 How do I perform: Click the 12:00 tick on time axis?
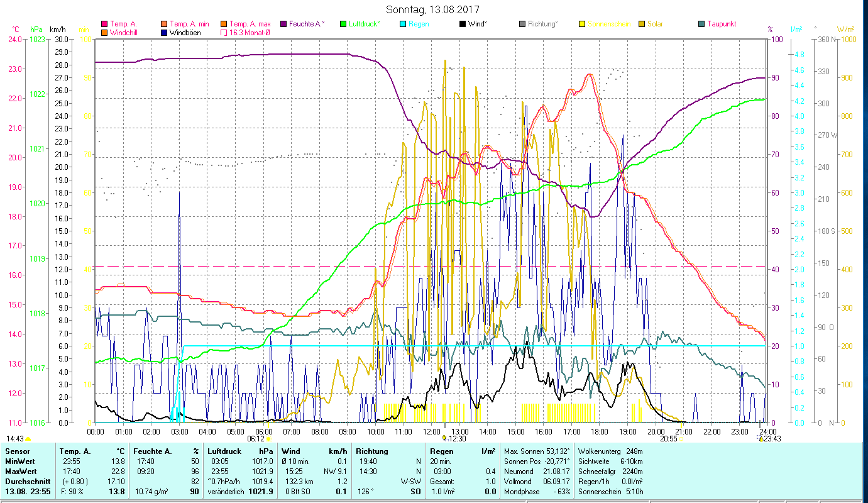[432, 431]
